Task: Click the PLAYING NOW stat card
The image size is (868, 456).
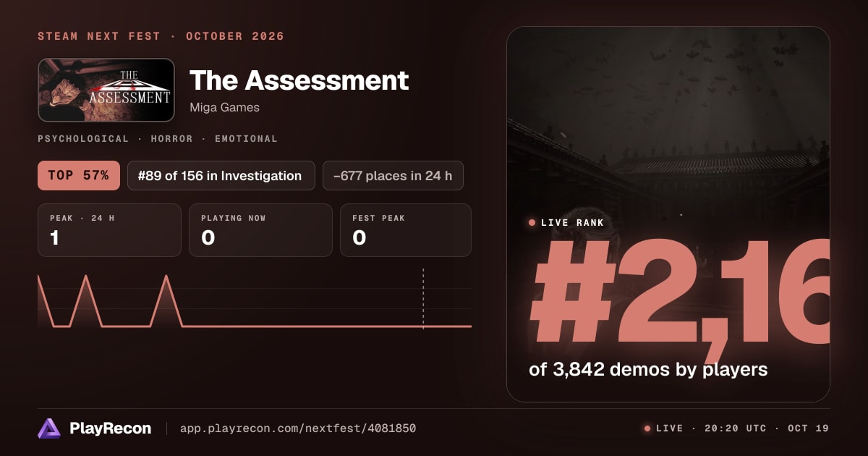Action: pyautogui.click(x=260, y=230)
